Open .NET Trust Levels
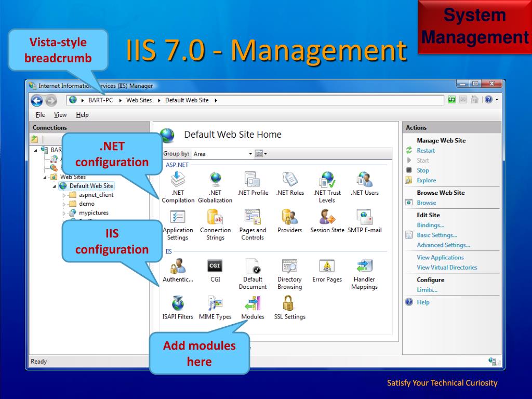 pos(327,187)
